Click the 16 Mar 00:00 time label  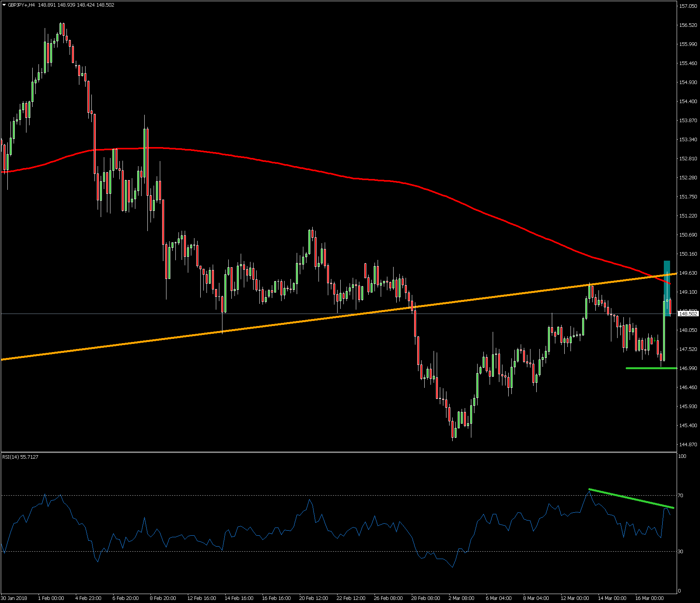pyautogui.click(x=649, y=598)
